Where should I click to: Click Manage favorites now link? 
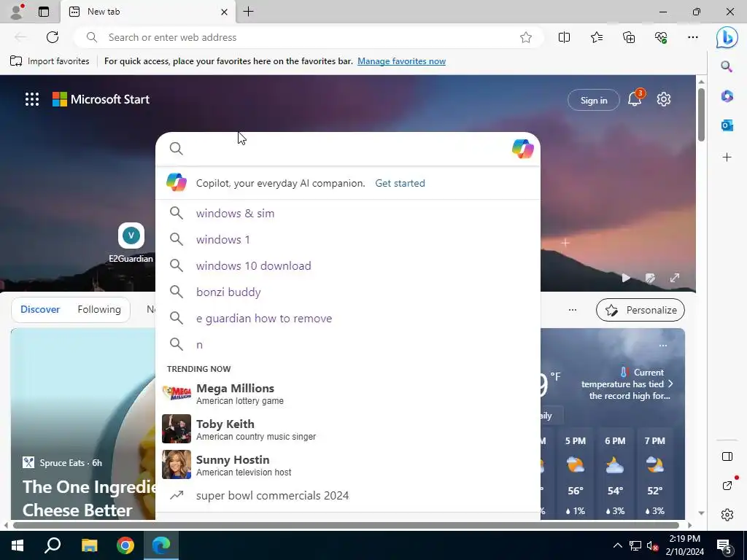[402, 61]
